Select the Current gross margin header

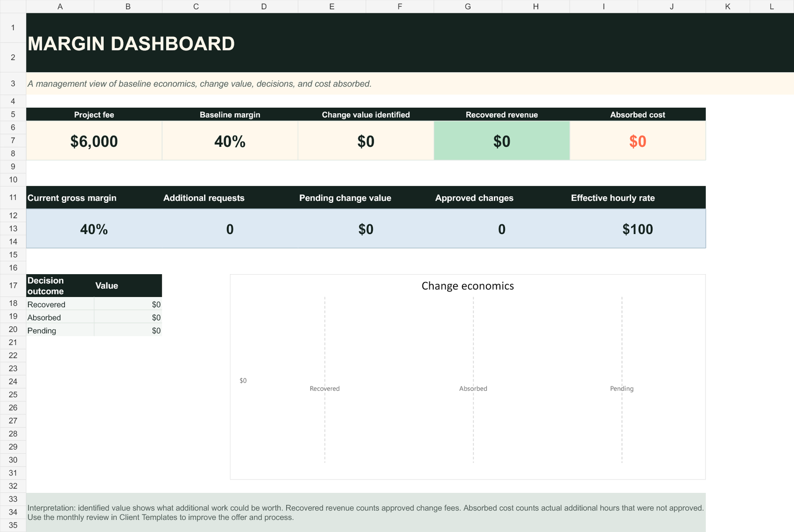pos(94,198)
